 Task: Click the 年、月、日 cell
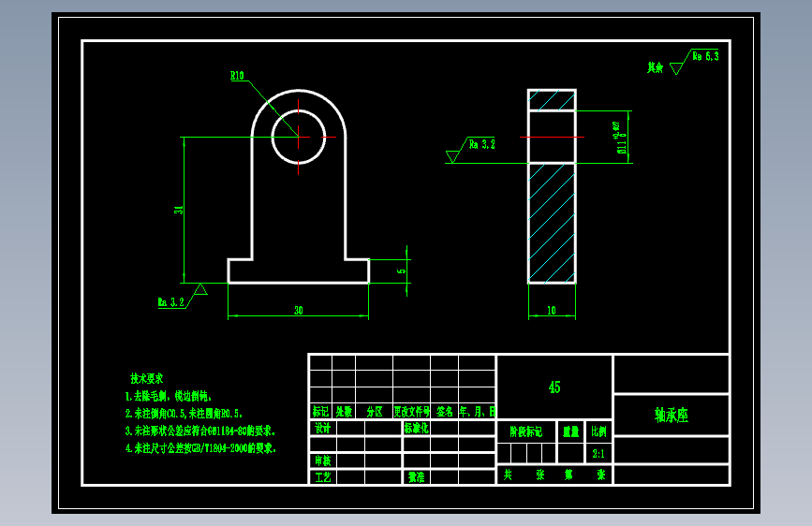pos(477,412)
